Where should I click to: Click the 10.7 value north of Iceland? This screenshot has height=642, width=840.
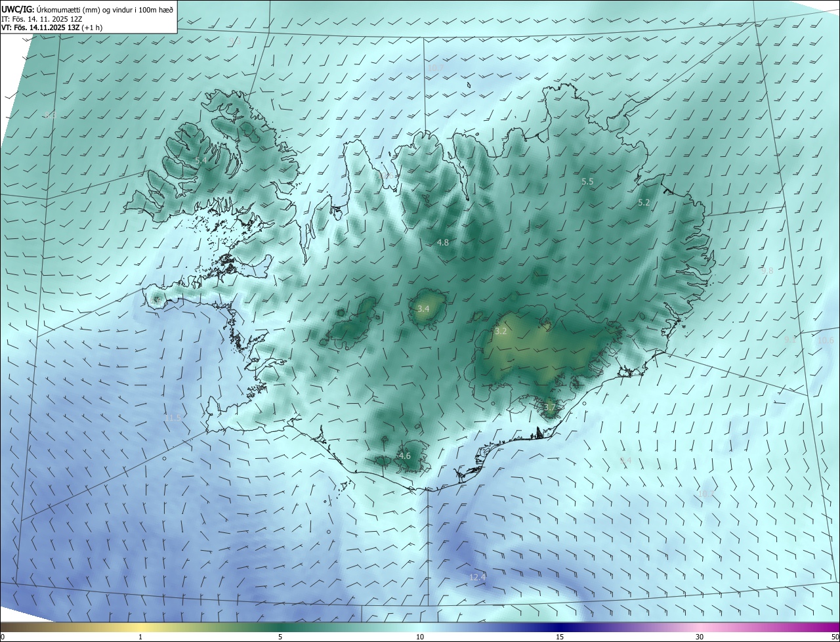pyautogui.click(x=436, y=68)
